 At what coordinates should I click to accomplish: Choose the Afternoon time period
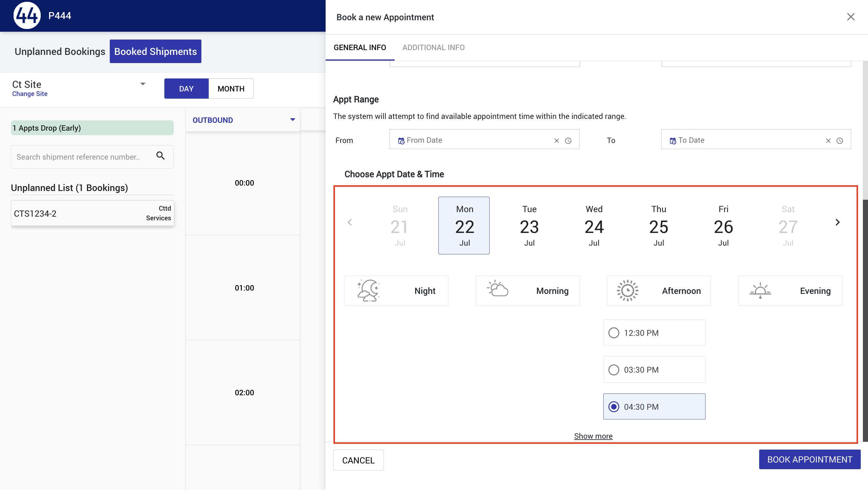click(658, 291)
